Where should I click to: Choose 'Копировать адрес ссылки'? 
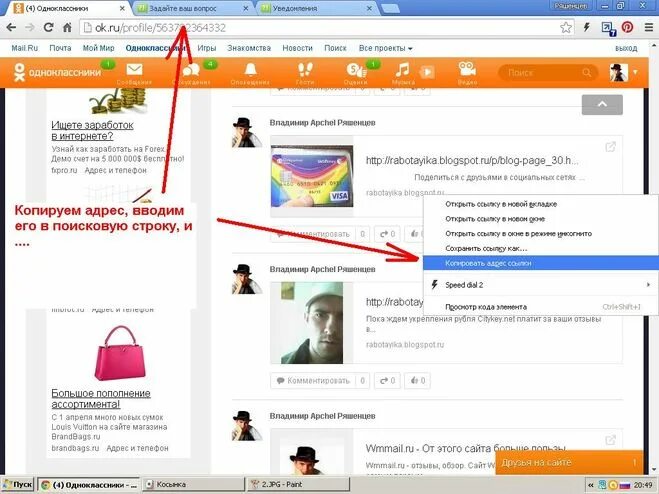point(540,263)
